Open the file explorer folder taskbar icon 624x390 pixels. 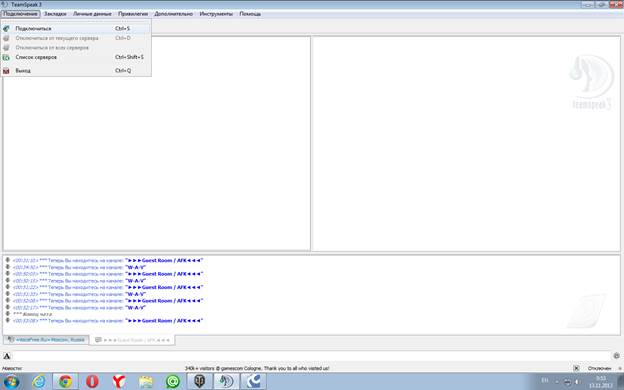click(x=146, y=382)
